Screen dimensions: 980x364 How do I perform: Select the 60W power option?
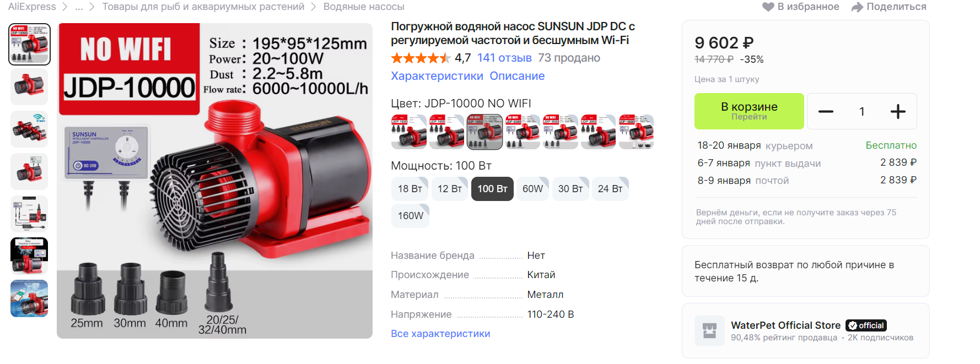(x=532, y=189)
